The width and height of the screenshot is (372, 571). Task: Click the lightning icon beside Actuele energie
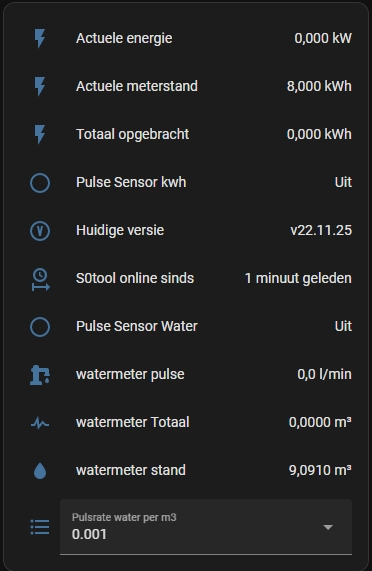(x=40, y=38)
